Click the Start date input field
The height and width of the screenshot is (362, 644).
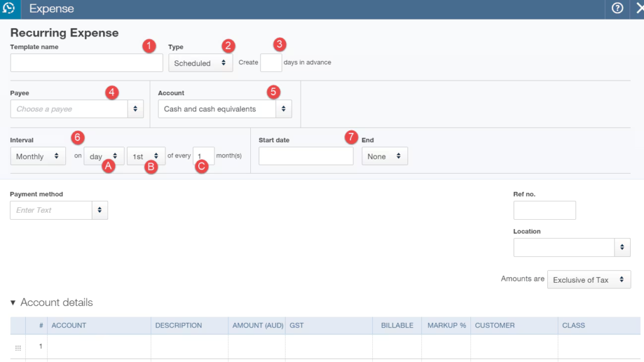[x=306, y=156]
